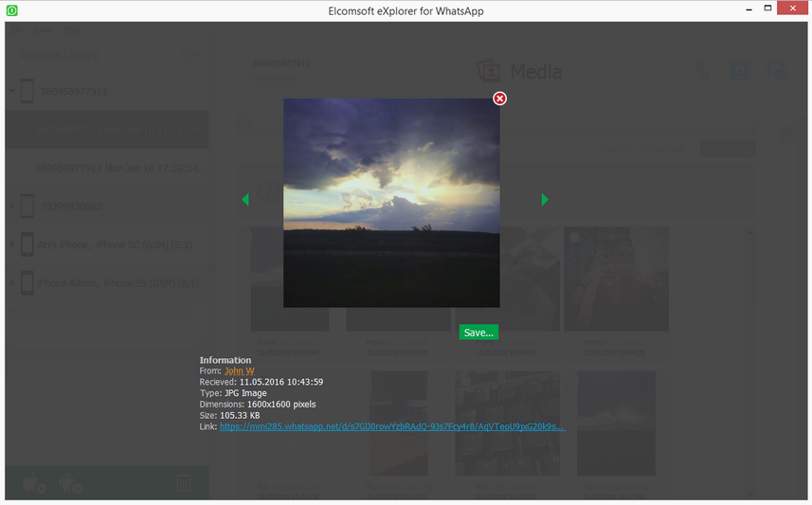Maximize the Elcomsoft window
Viewport: 812px width, 505px height.
point(768,9)
